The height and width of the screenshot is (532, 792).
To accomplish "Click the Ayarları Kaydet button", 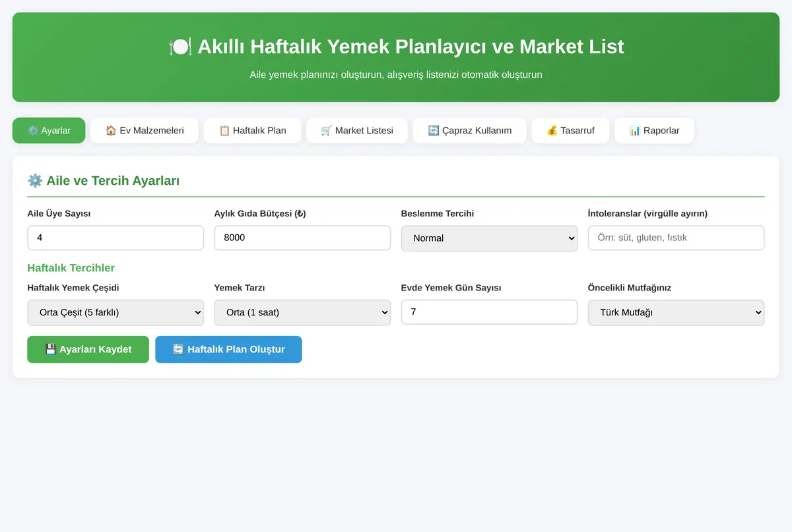I will 88,349.
